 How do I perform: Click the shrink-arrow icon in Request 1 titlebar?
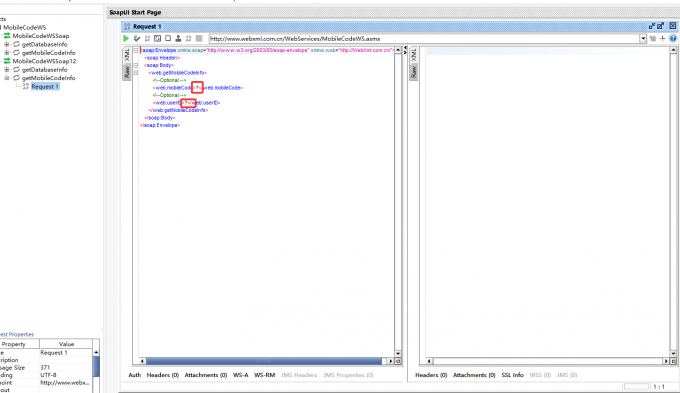tap(652, 26)
